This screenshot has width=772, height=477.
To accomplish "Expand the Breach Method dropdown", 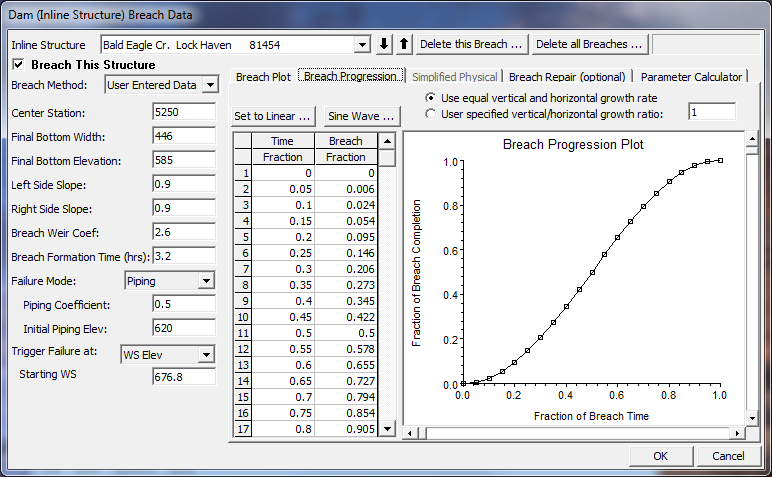I will [209, 86].
